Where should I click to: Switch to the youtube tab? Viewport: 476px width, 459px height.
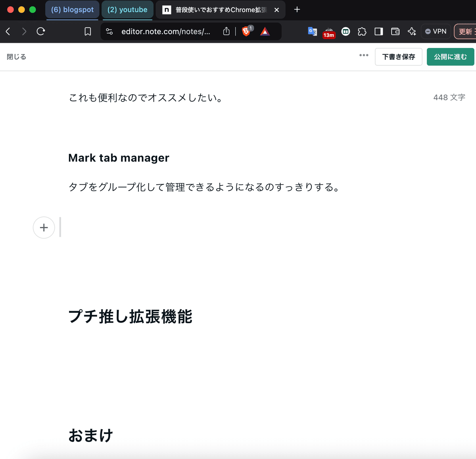click(127, 10)
